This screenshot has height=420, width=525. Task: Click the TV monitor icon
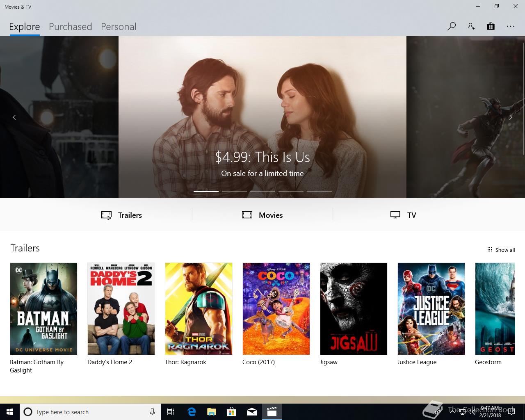pyautogui.click(x=395, y=215)
